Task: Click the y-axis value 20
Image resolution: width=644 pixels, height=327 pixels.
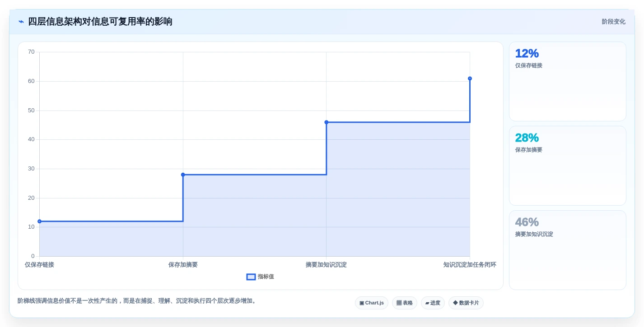Action: (x=31, y=198)
